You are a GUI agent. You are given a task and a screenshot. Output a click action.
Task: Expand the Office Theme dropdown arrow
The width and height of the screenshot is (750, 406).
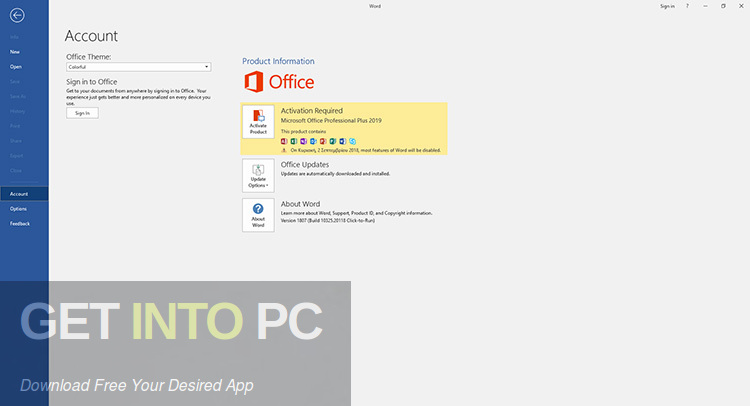[x=207, y=67]
